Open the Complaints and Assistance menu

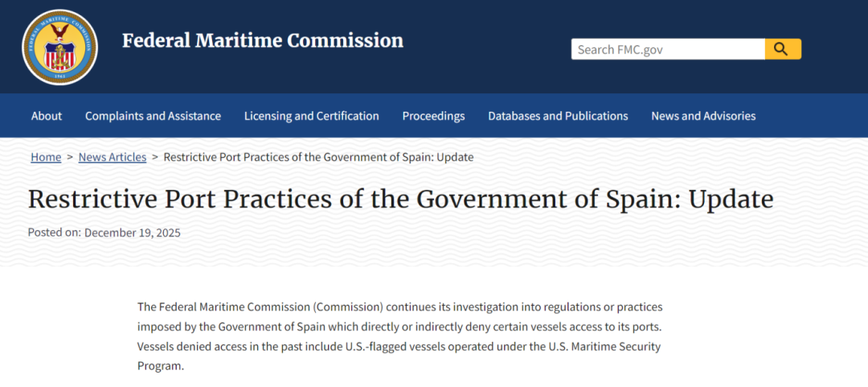coord(153,116)
